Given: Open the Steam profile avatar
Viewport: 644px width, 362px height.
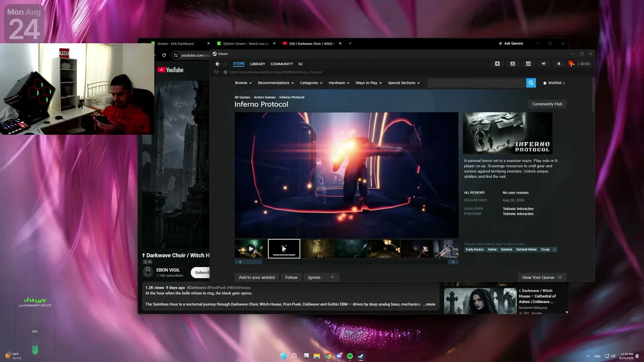Looking at the screenshot, I should click(572, 64).
